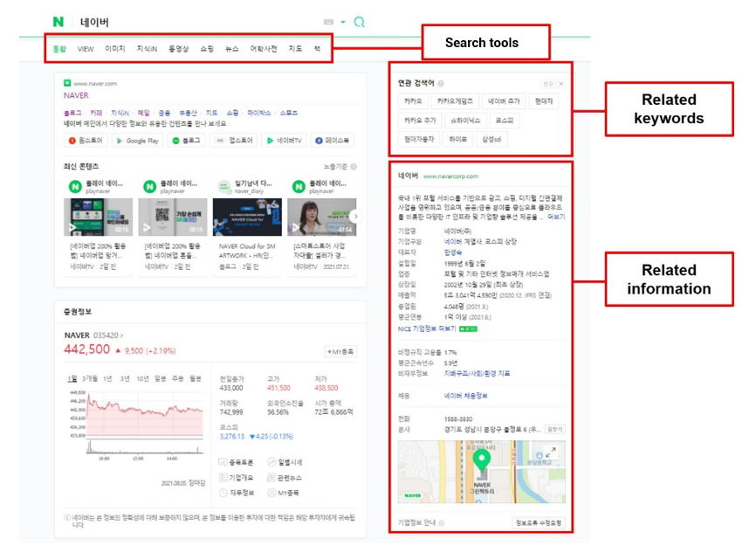Open the first 네이버앱 200% 활용법 video thumbnail
This screenshot has height=553, width=756.
(99, 218)
